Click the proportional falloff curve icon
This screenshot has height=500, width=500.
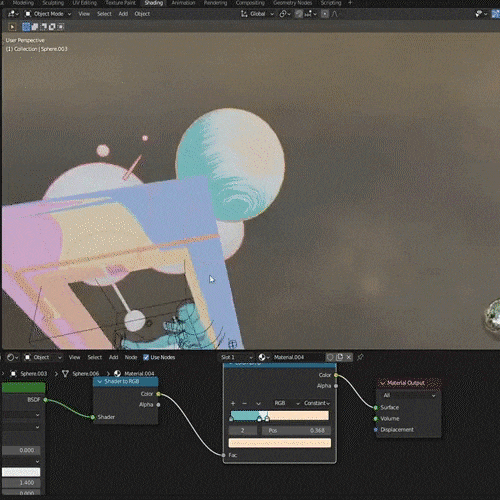coord(335,14)
